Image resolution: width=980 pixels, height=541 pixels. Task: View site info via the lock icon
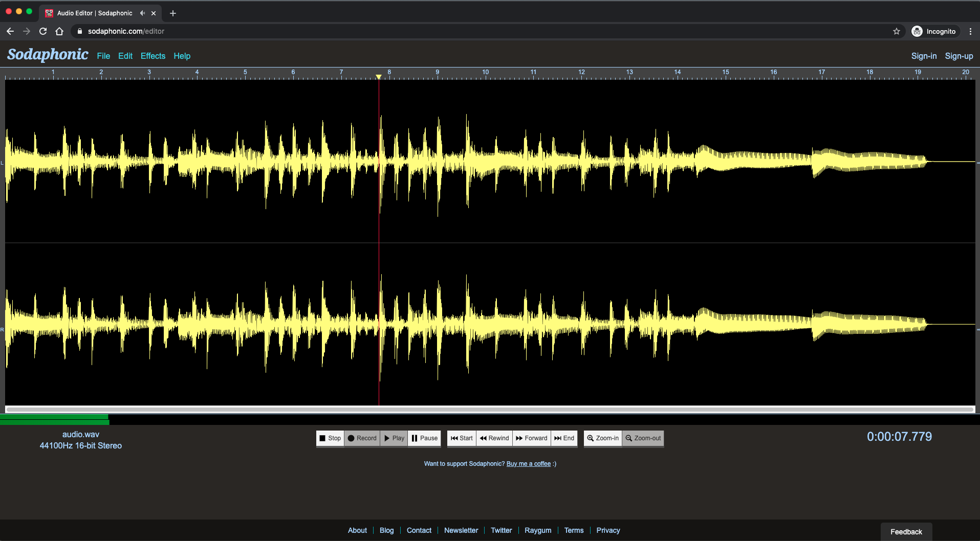(79, 31)
